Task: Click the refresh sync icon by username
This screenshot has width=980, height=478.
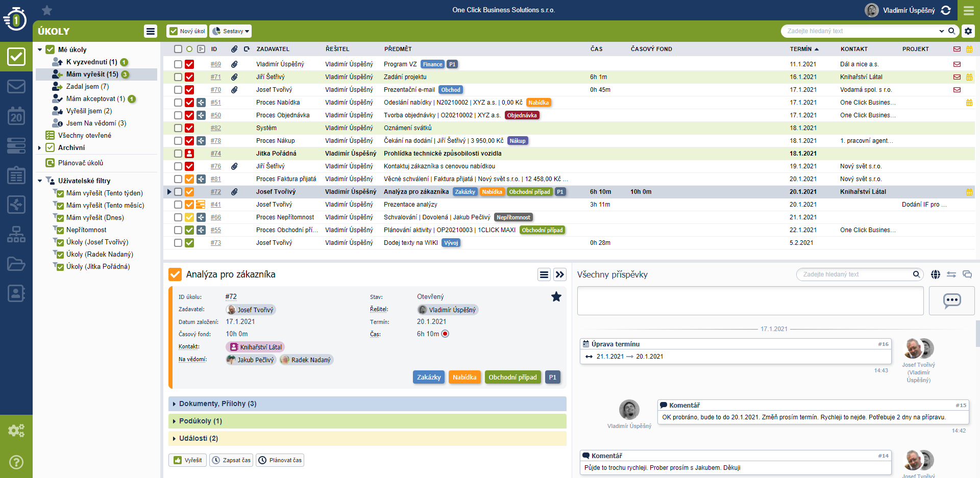Action: coord(946,10)
